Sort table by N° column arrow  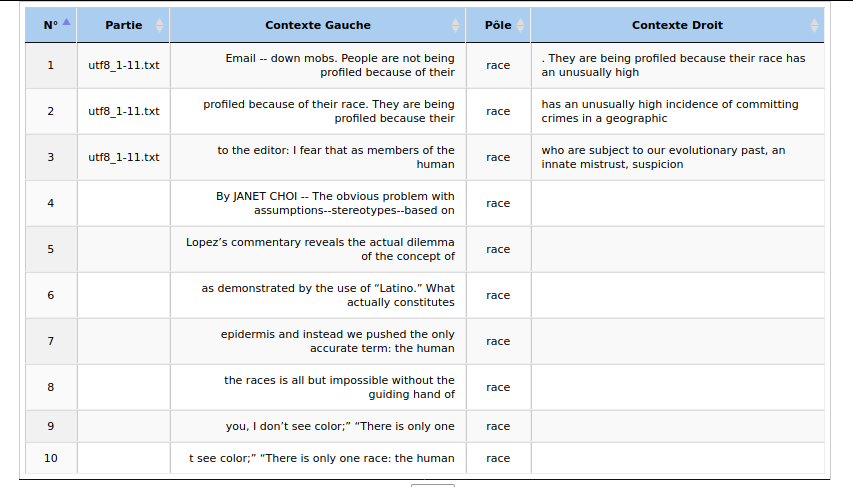coord(66,22)
